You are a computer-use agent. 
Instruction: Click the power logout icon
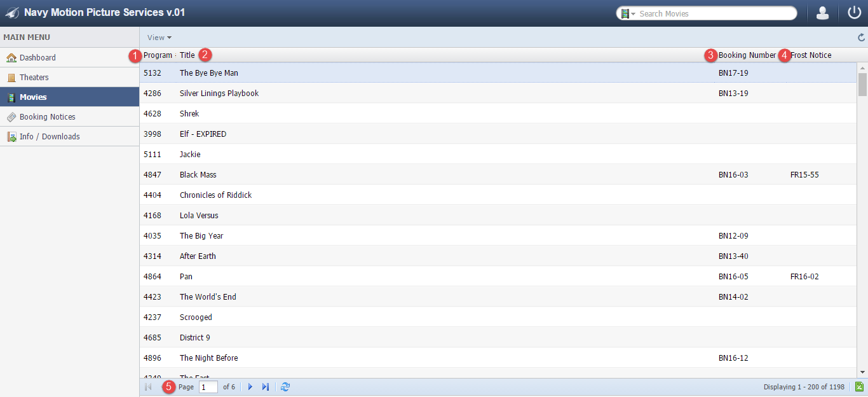pyautogui.click(x=854, y=13)
